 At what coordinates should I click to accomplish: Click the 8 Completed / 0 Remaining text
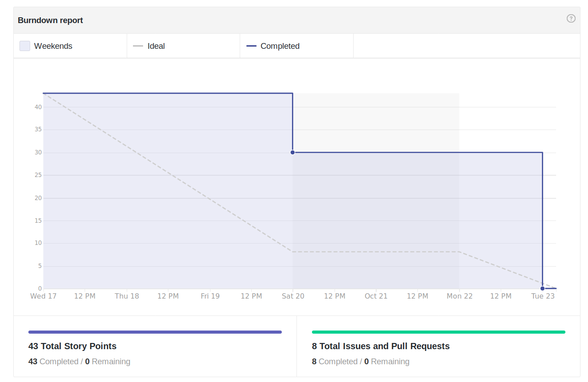[x=361, y=362]
